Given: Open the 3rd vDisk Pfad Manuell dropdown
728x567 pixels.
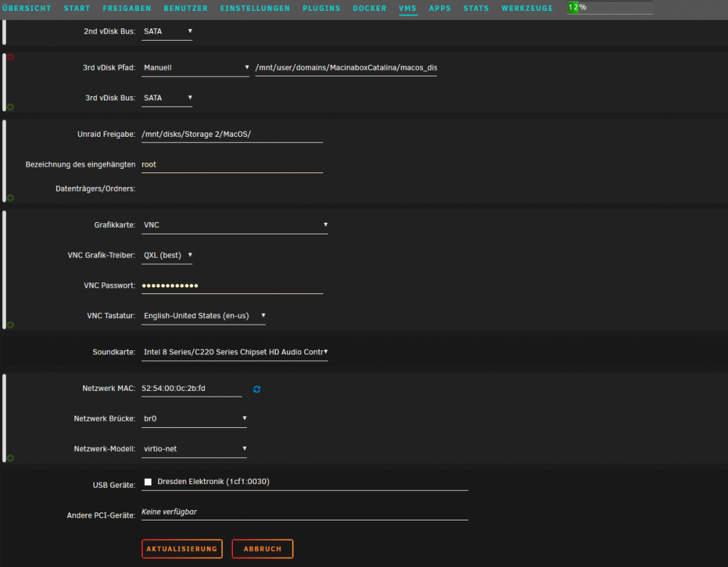Looking at the screenshot, I should click(195, 68).
